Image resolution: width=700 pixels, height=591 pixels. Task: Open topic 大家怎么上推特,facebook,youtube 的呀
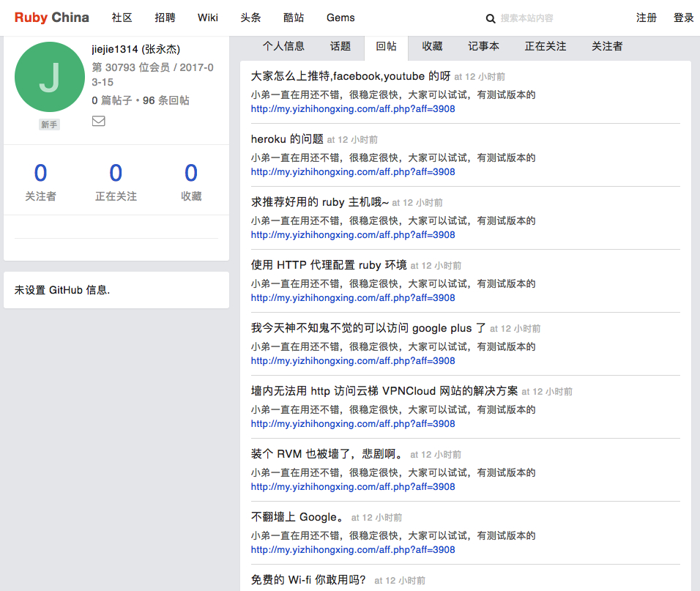tap(351, 76)
